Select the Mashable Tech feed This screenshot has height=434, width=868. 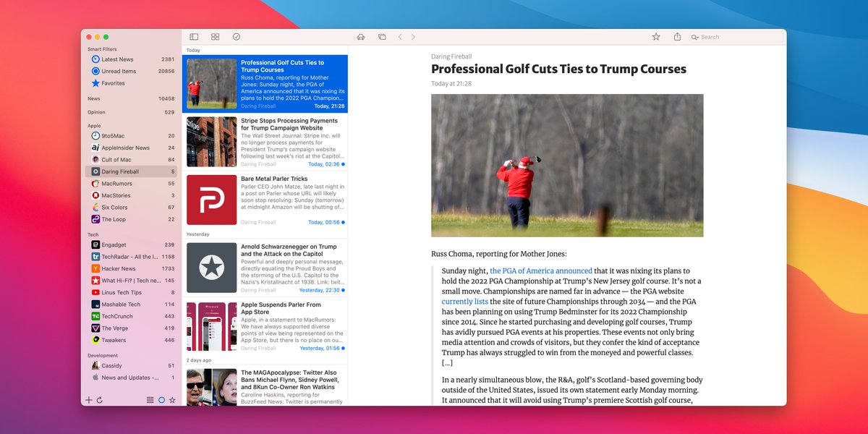point(132,305)
